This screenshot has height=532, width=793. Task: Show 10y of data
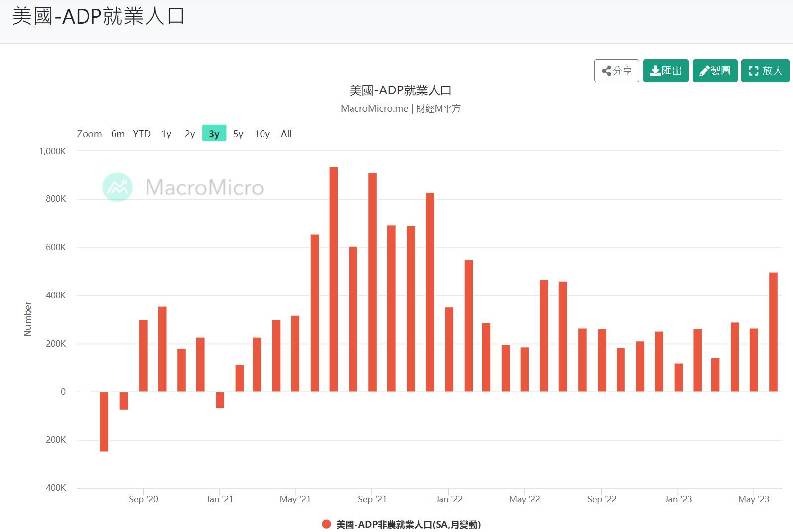click(262, 134)
